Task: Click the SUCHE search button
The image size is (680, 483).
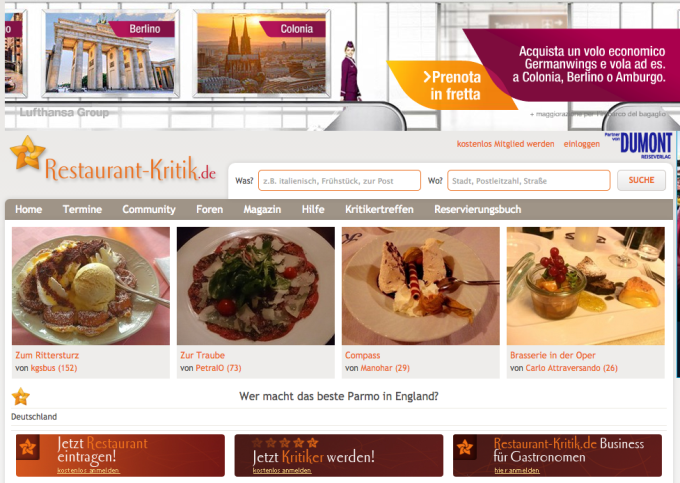Action: click(x=641, y=180)
